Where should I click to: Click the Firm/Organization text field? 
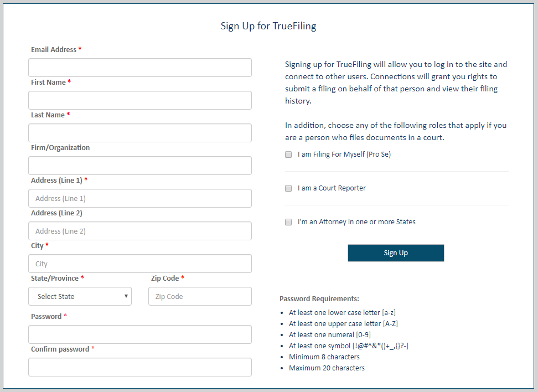[x=139, y=166]
